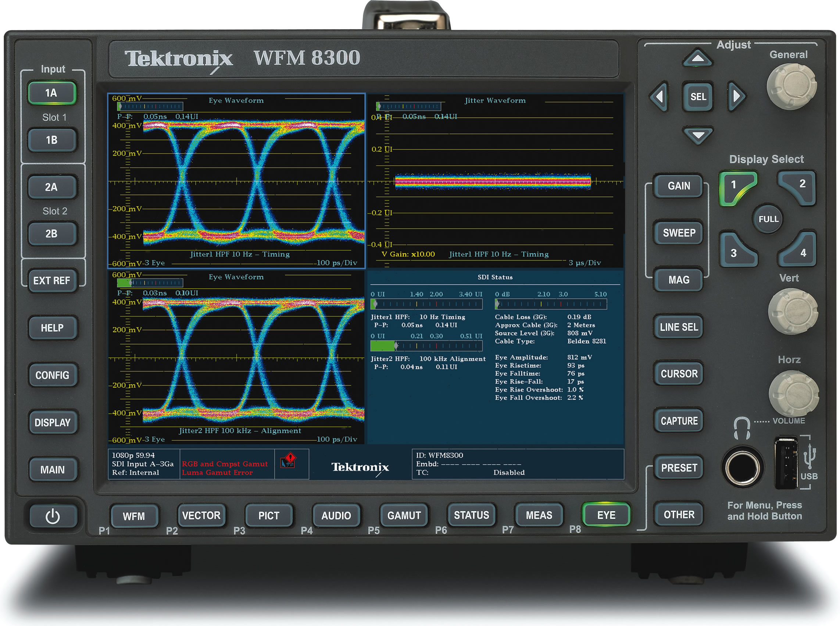The image size is (840, 626).
Task: Select the lit EYE display button
Action: (606, 515)
